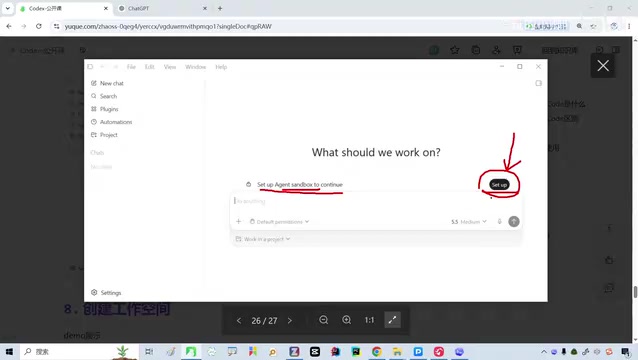Go to next image in viewer

(290, 321)
